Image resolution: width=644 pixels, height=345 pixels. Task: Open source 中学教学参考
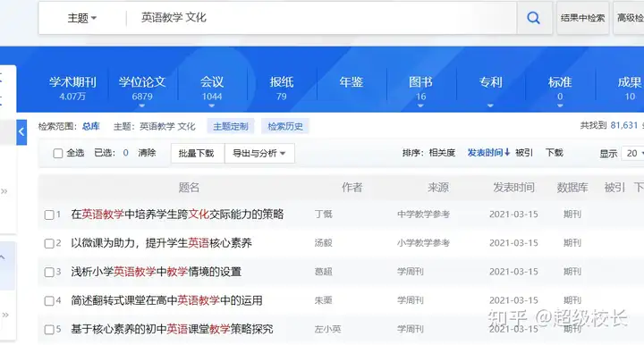coord(423,215)
